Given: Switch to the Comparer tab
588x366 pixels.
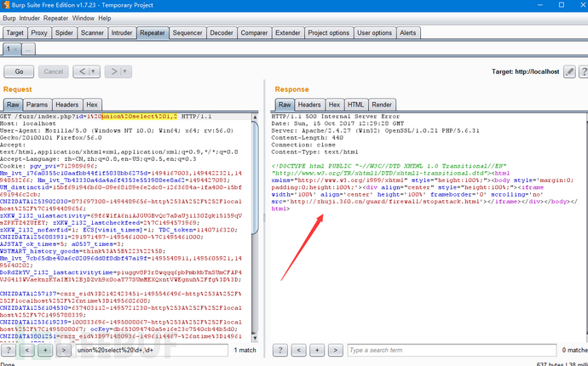Looking at the screenshot, I should pos(254,33).
